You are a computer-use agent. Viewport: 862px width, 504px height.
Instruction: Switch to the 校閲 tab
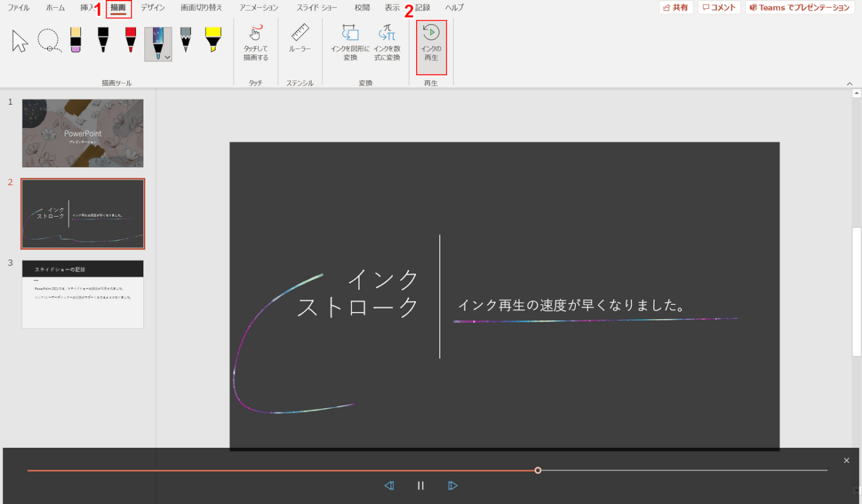click(x=362, y=8)
